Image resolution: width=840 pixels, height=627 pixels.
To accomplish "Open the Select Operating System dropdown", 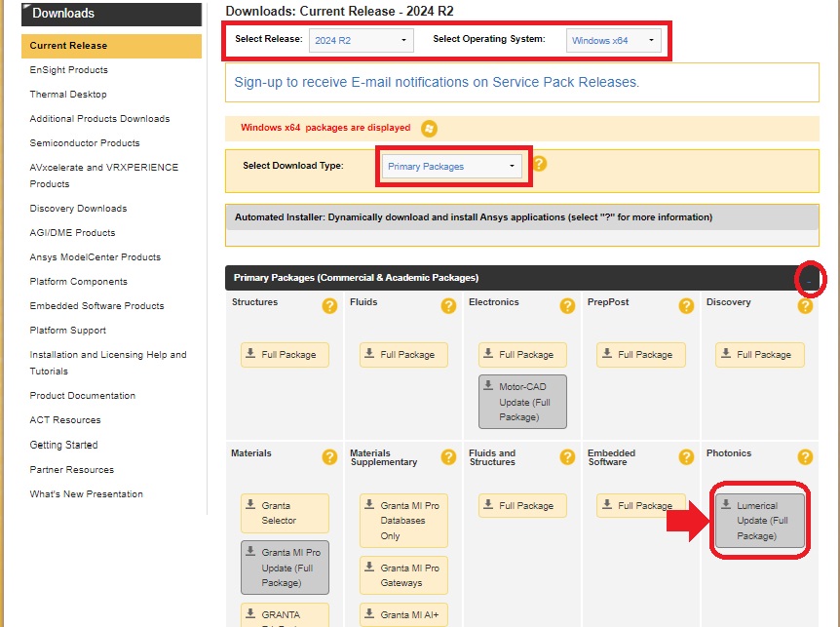I will (613, 41).
